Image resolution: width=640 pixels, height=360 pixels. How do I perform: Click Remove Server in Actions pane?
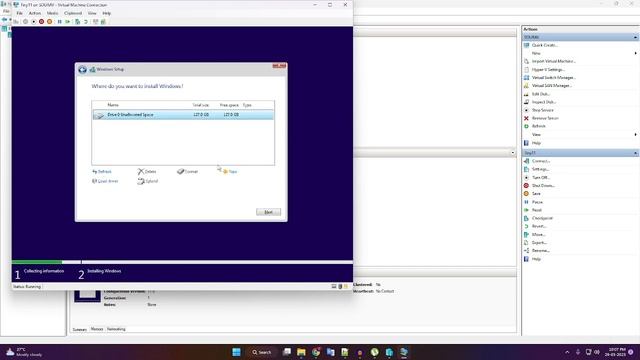tap(545, 118)
